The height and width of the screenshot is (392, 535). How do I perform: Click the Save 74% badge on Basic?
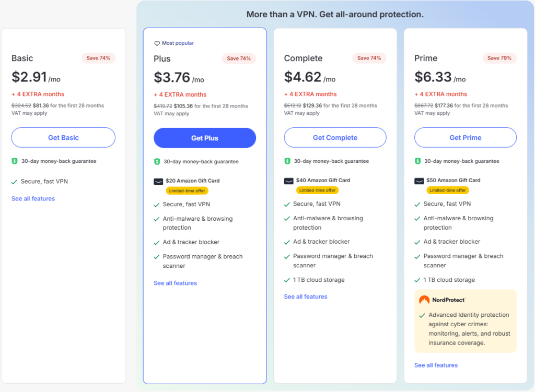pos(98,58)
